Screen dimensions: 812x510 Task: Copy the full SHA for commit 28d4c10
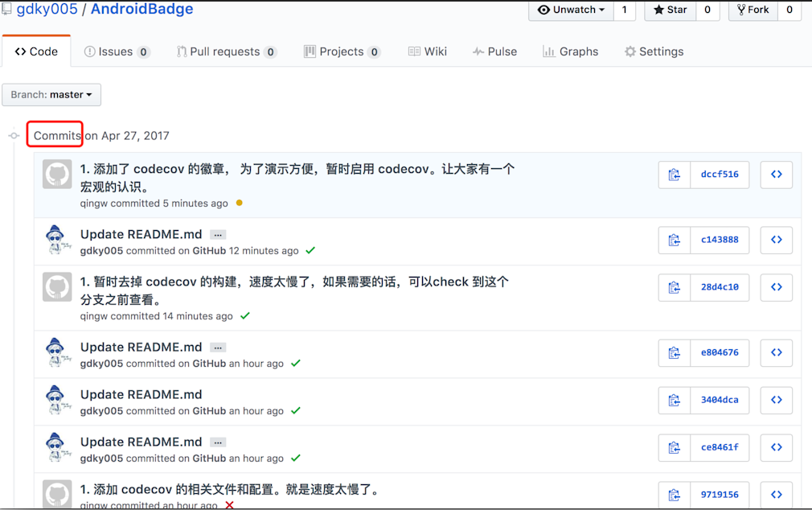[x=675, y=287]
